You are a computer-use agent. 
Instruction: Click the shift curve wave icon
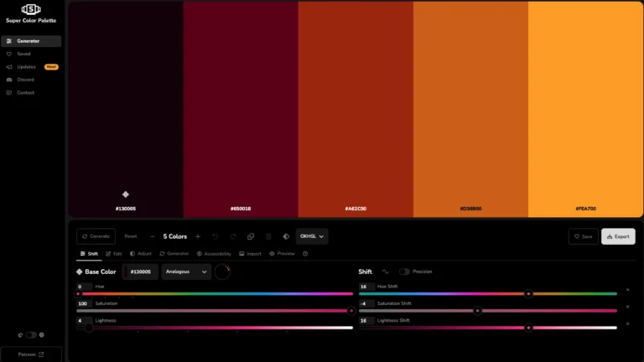pyautogui.click(x=385, y=271)
